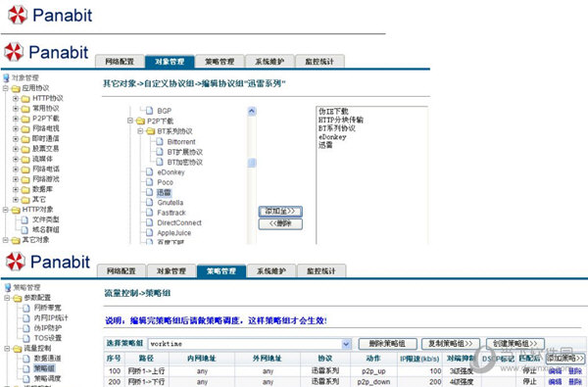Expand the P2P下载 node in left sidebar
Image resolution: width=588 pixels, height=387 pixels.
[16, 119]
